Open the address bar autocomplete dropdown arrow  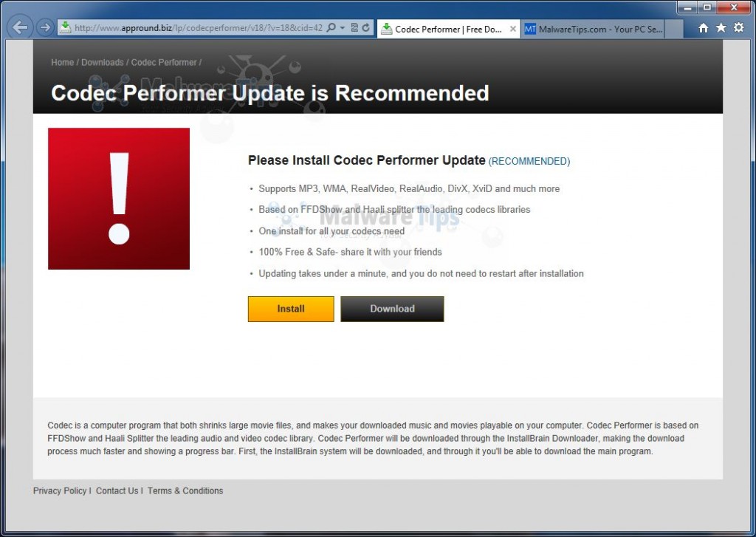pyautogui.click(x=342, y=27)
